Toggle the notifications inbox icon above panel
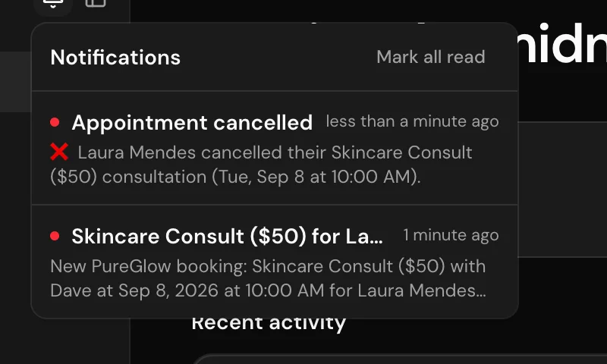 point(53,4)
